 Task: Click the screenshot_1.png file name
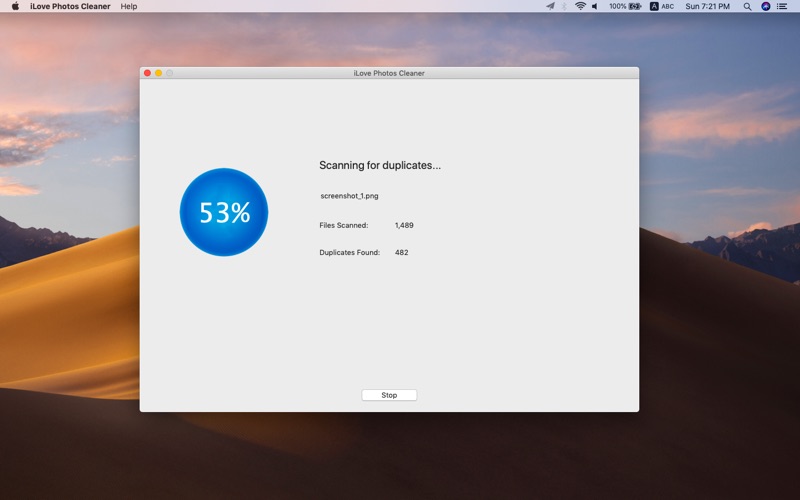tap(349, 196)
